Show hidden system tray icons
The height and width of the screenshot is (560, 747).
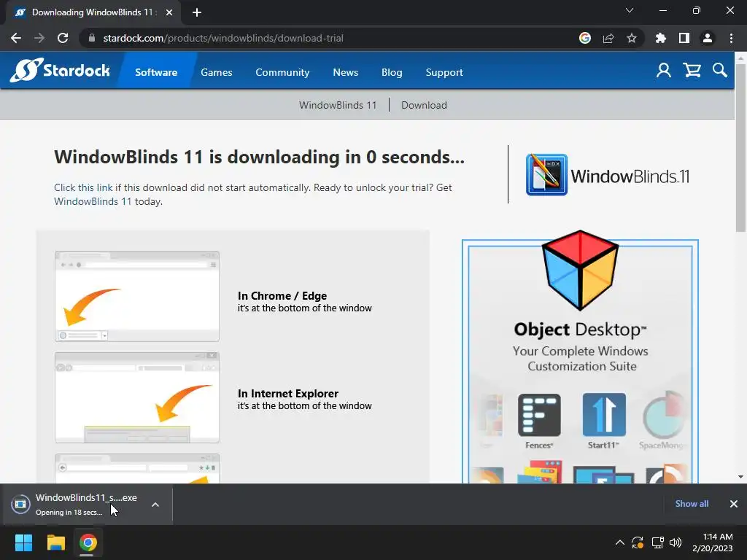coord(620,542)
